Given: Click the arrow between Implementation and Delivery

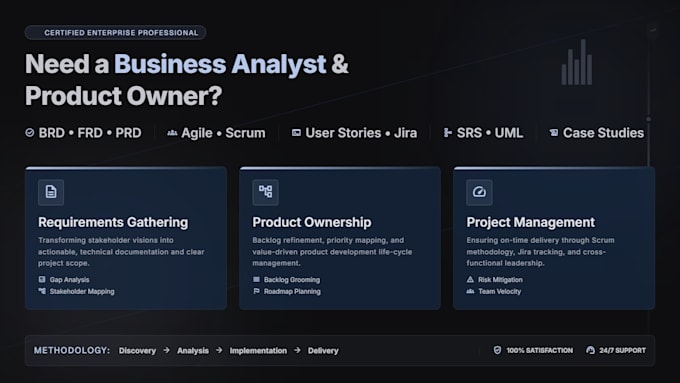Looking at the screenshot, I should [297, 350].
